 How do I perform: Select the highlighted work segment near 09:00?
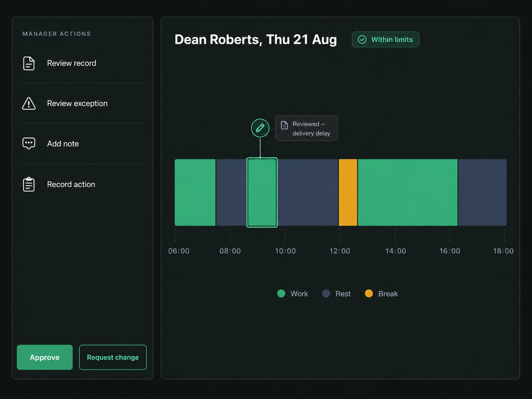click(x=262, y=192)
